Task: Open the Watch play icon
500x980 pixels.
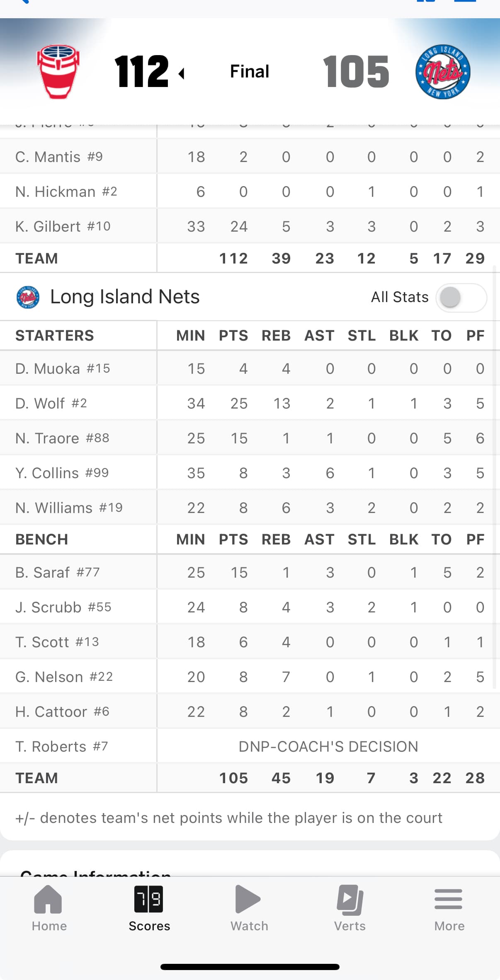Action: click(248, 899)
